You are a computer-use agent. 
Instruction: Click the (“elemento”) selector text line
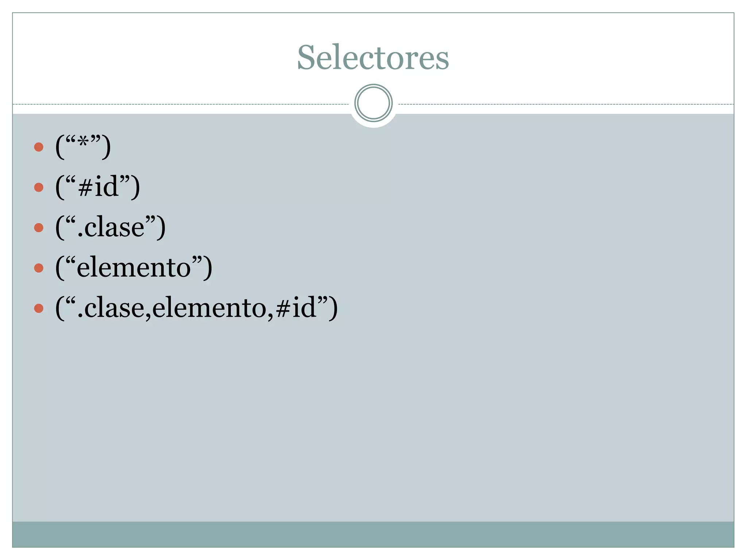pos(133,268)
